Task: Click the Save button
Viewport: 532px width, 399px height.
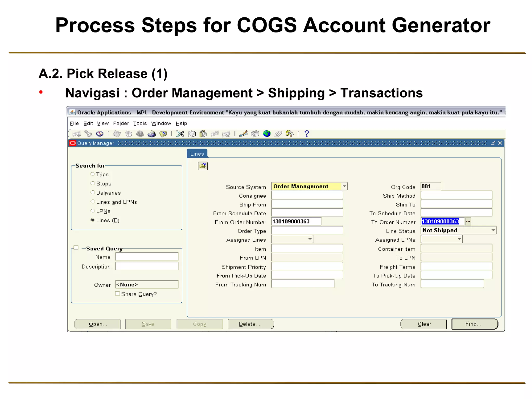Action: coord(148,324)
